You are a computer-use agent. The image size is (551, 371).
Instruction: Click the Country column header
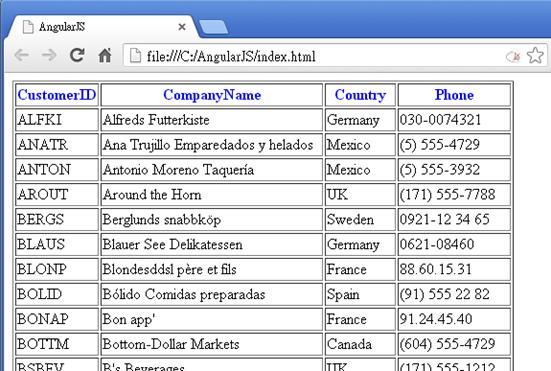(x=360, y=95)
